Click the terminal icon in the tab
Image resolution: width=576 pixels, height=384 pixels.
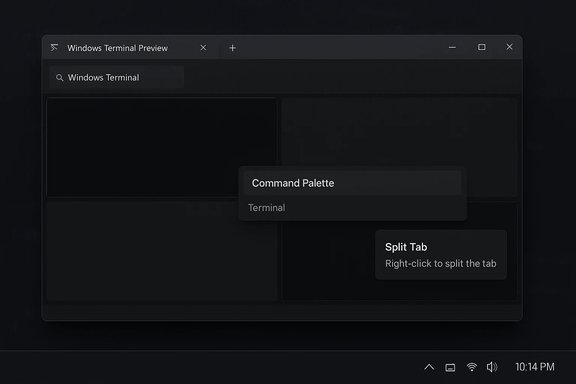[54, 47]
